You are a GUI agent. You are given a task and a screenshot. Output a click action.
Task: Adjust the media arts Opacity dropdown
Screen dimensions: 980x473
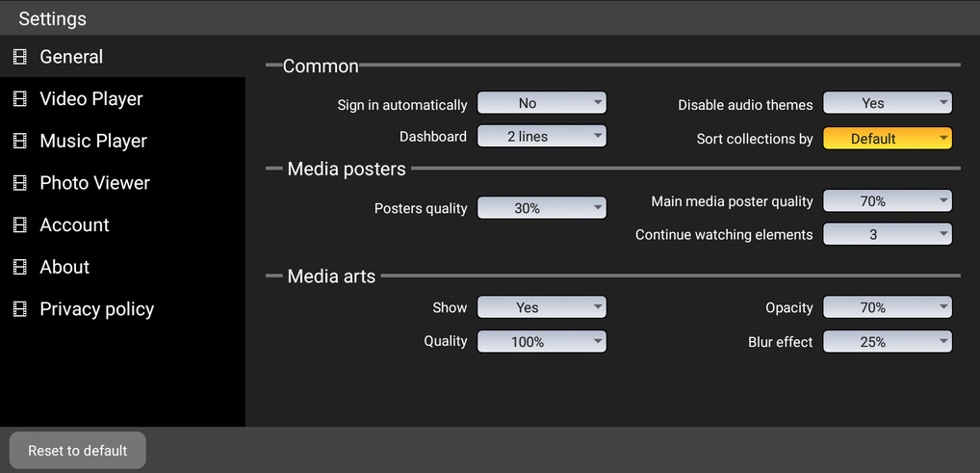(887, 307)
